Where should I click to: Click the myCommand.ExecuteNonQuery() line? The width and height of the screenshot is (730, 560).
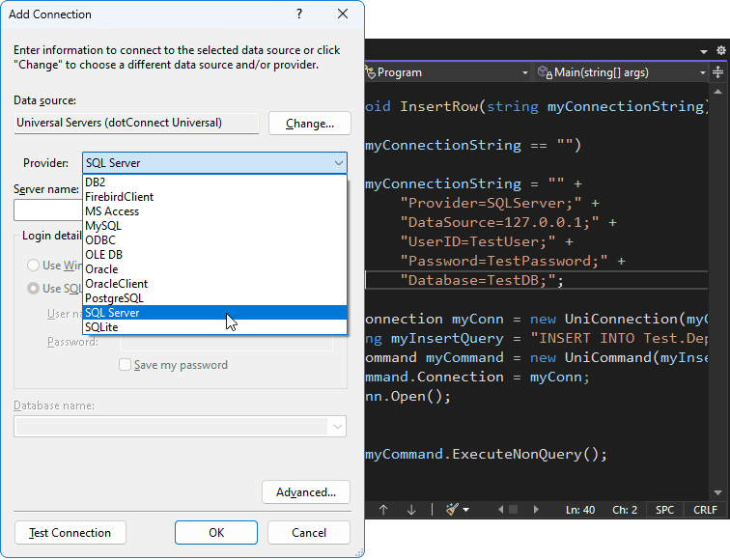[486, 454]
